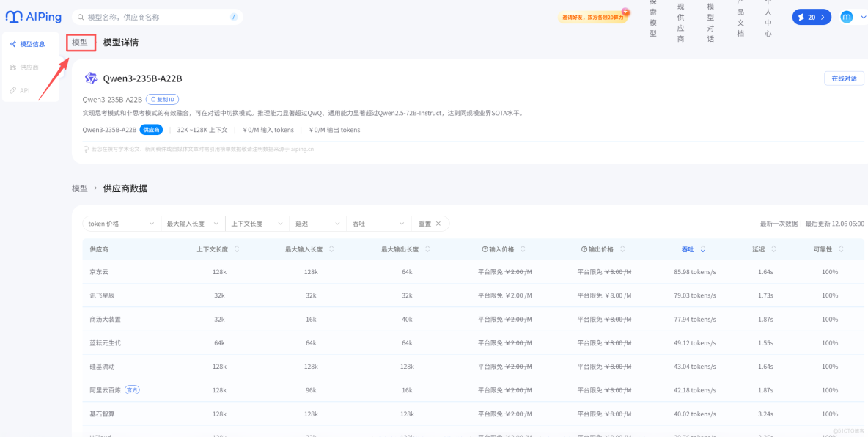Click the AIPing logo
The height and width of the screenshot is (437, 868).
[34, 16]
